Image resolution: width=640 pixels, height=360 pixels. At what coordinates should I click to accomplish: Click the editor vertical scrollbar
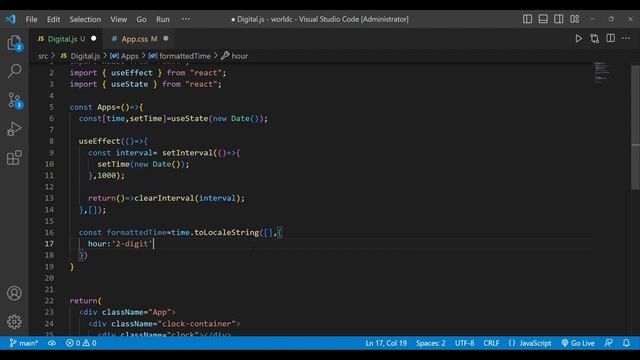click(635, 127)
